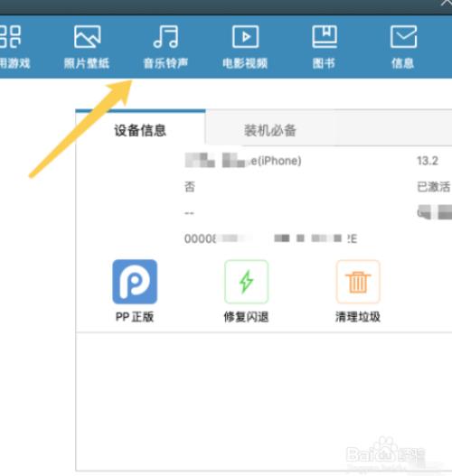Open the 照片壁纸 photos section icon
Viewport: 452px width, 476px height.
pyautogui.click(x=87, y=37)
